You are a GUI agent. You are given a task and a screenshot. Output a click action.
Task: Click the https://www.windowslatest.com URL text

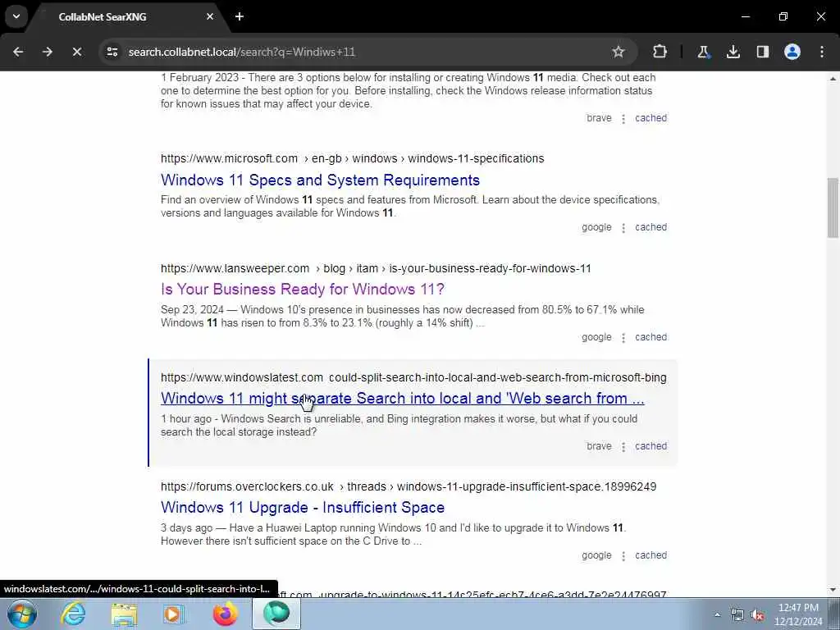tap(242, 377)
